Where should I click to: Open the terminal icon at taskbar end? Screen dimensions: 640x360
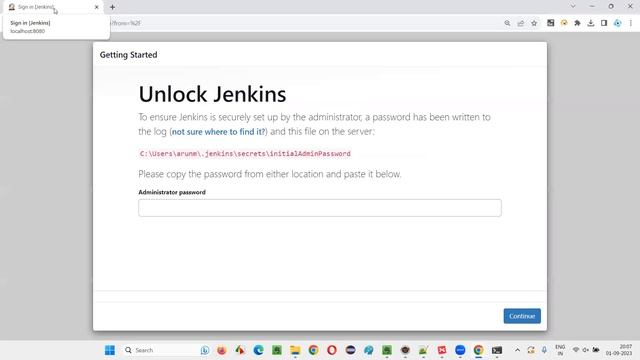coord(497,350)
